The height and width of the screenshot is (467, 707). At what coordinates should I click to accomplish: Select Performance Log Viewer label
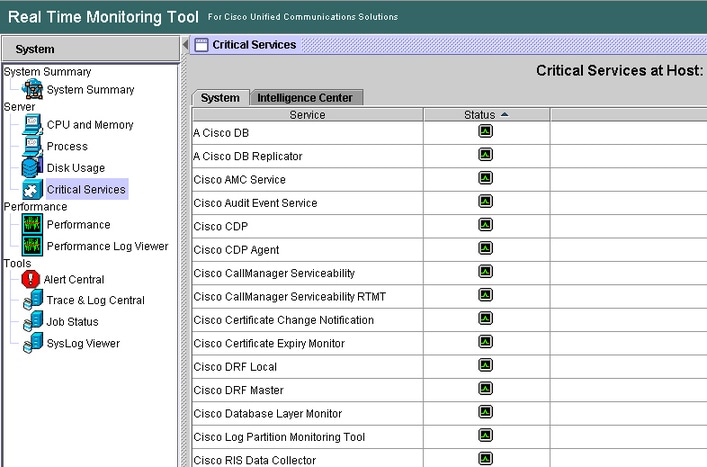tap(107, 246)
